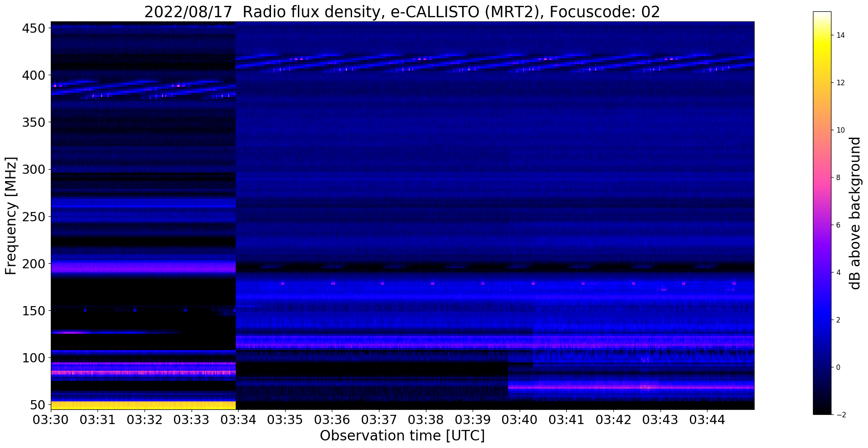Click the 03:42 time tick label

[613, 420]
